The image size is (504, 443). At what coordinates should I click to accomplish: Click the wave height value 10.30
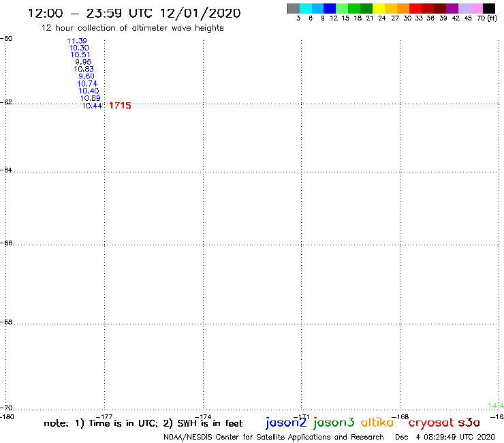pos(79,48)
